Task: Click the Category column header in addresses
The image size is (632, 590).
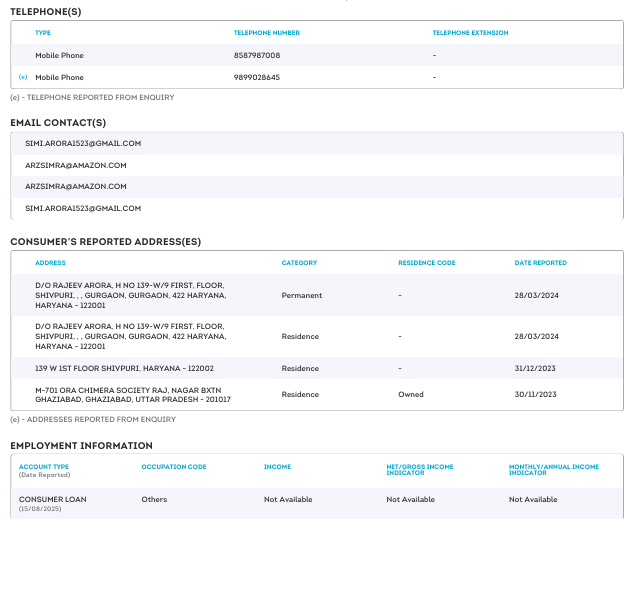Action: point(299,263)
